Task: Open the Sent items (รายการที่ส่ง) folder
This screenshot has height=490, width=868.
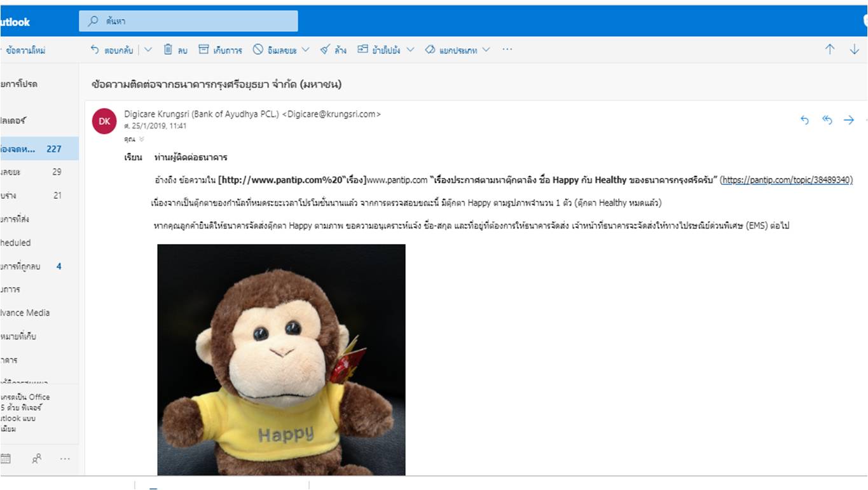Action: point(39,219)
